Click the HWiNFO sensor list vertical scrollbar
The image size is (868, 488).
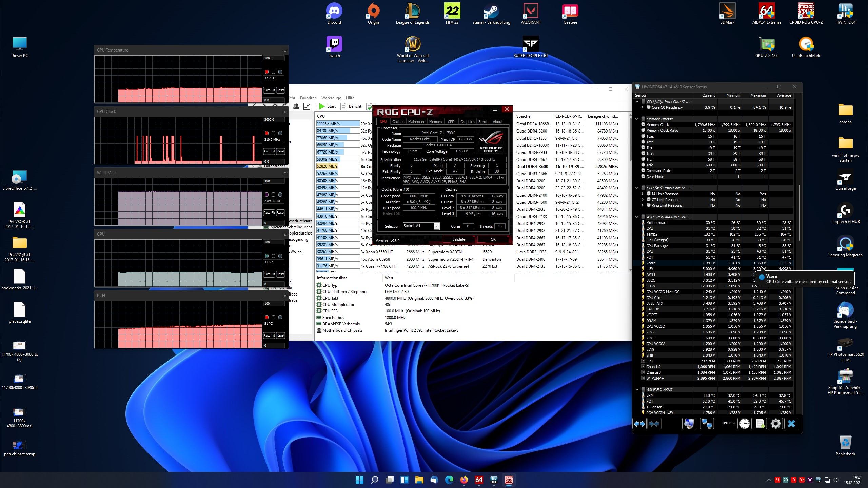[799, 213]
